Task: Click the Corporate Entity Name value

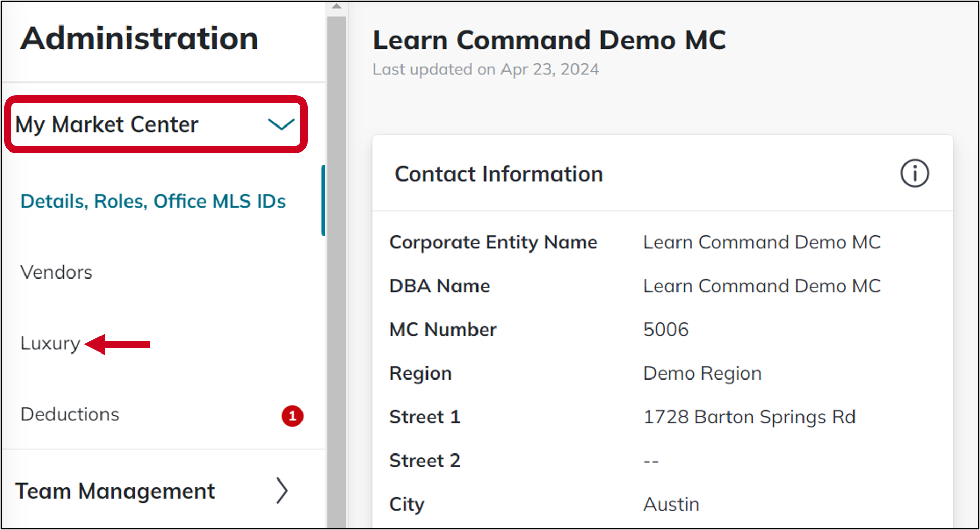Action: [762, 242]
